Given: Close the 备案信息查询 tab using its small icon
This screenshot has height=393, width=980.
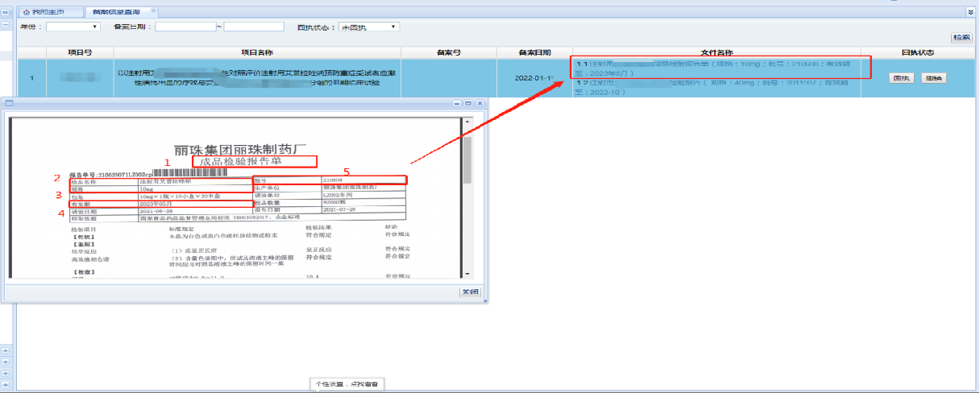Looking at the screenshot, I should pyautogui.click(x=155, y=12).
